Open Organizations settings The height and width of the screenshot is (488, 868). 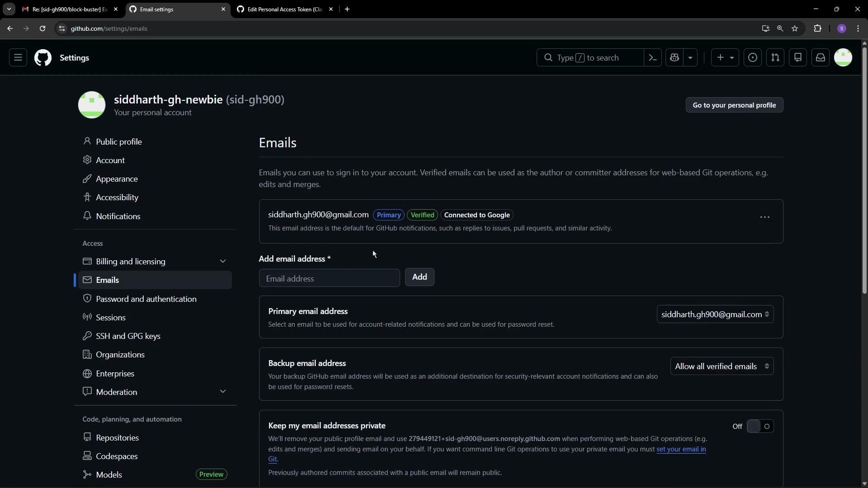point(155,355)
